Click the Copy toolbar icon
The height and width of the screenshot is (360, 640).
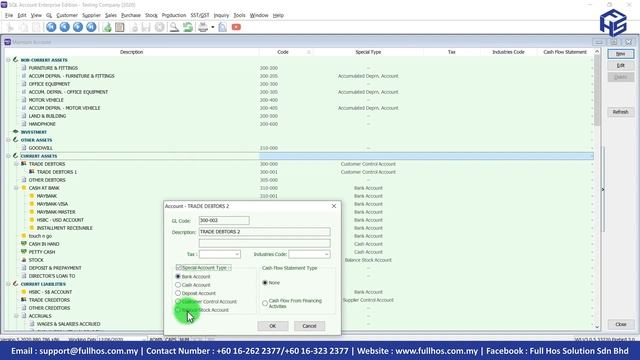24,27
